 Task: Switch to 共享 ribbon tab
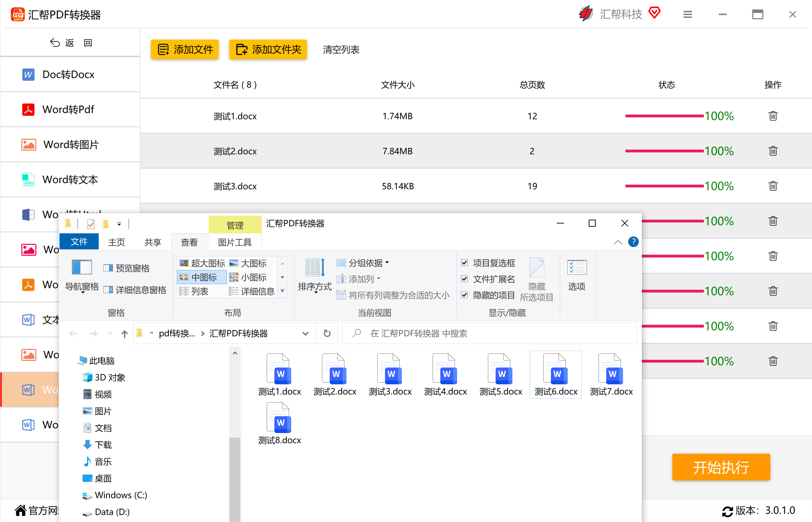coord(153,242)
